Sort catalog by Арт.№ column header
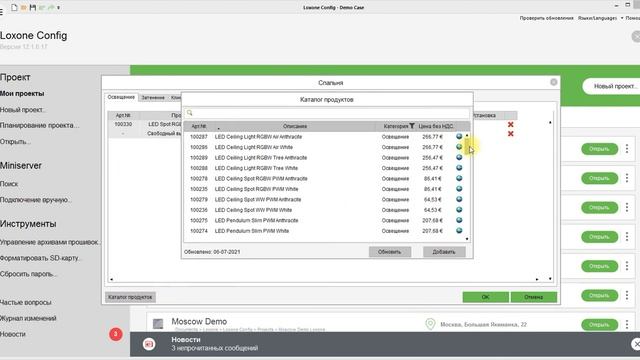 click(199, 126)
